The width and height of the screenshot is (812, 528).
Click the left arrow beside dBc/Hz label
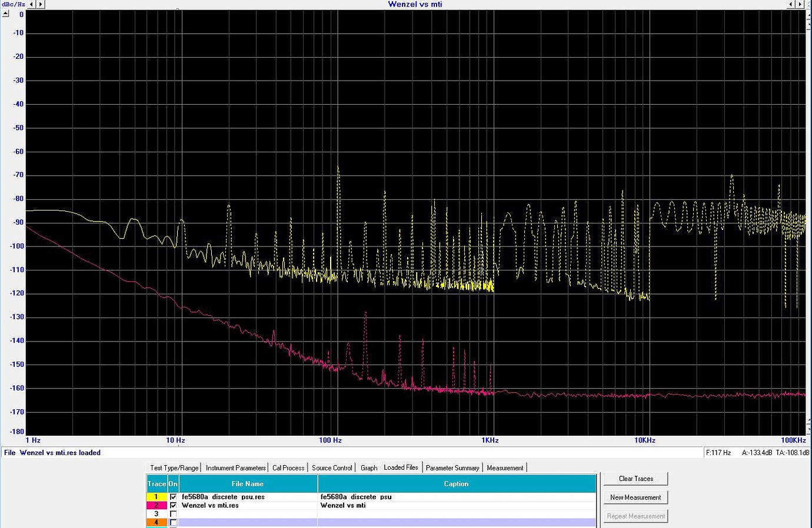[32, 4]
